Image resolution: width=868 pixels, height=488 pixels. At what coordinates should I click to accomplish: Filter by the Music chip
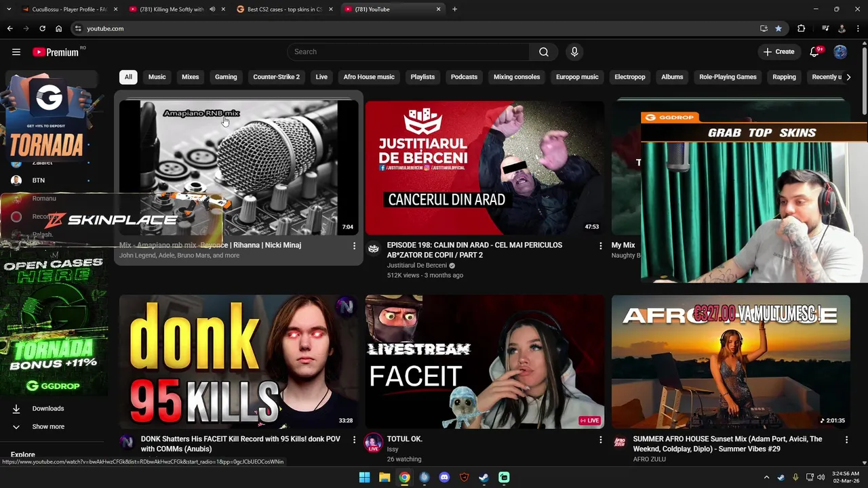coord(157,77)
